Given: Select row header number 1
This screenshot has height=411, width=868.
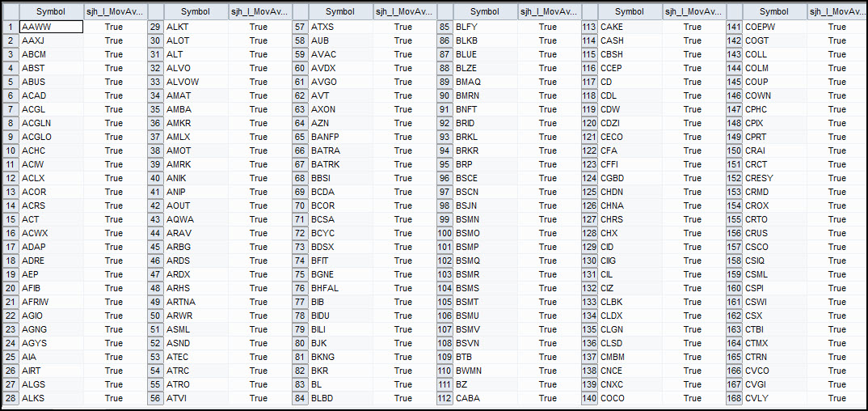Looking at the screenshot, I should pos(11,27).
